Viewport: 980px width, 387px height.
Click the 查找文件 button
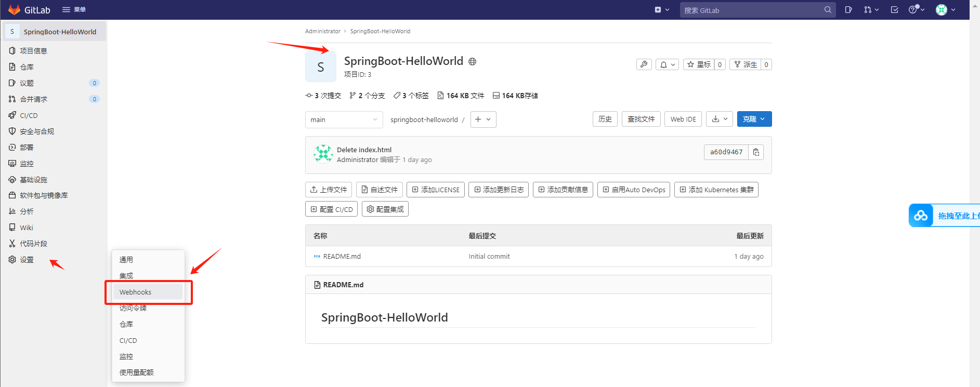click(641, 119)
